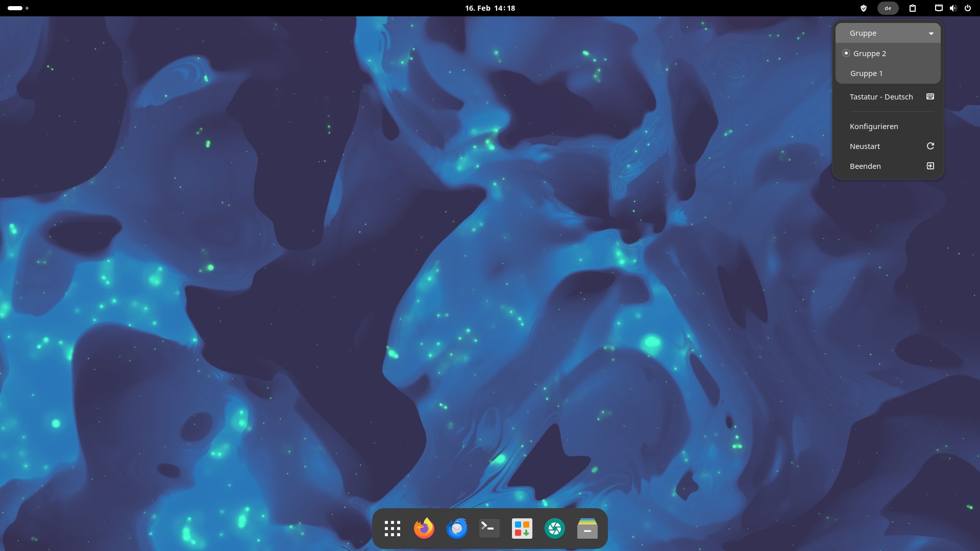980x551 pixels.
Task: Click Neustart to restart input method
Action: [865, 146]
